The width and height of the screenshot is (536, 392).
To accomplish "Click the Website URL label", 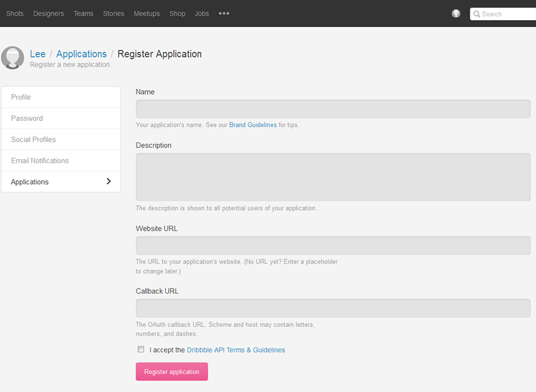I will tap(156, 229).
